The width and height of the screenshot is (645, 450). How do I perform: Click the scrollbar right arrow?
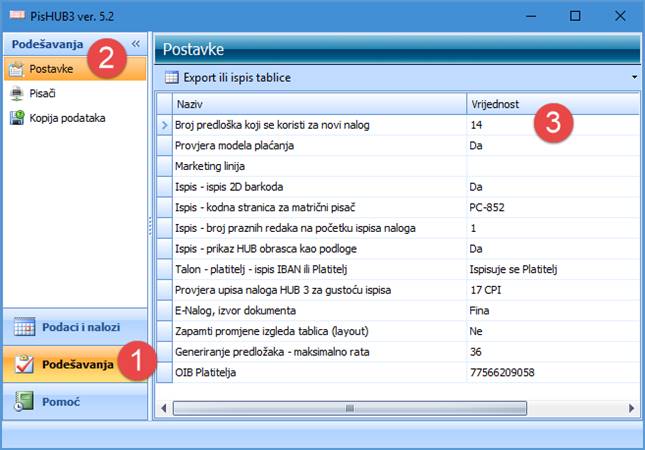632,408
